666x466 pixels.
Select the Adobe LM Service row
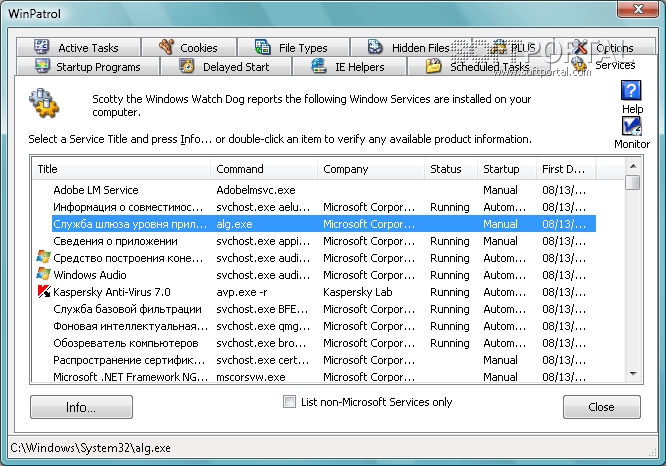point(314,190)
